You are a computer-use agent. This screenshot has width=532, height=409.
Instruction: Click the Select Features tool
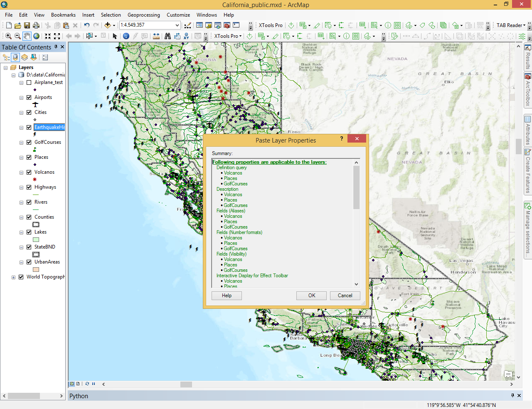89,36
